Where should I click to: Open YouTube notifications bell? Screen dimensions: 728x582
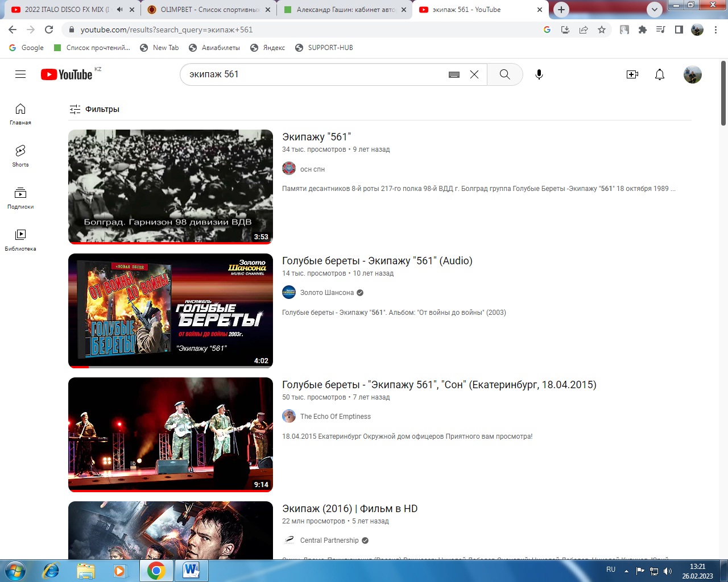point(660,74)
